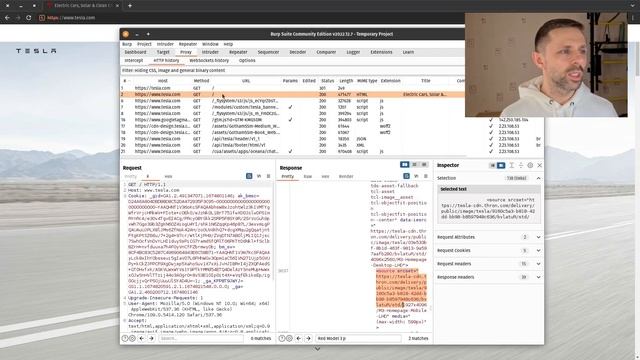Sort history by Host column header
The height and width of the screenshot is (360, 640).
[163, 81]
